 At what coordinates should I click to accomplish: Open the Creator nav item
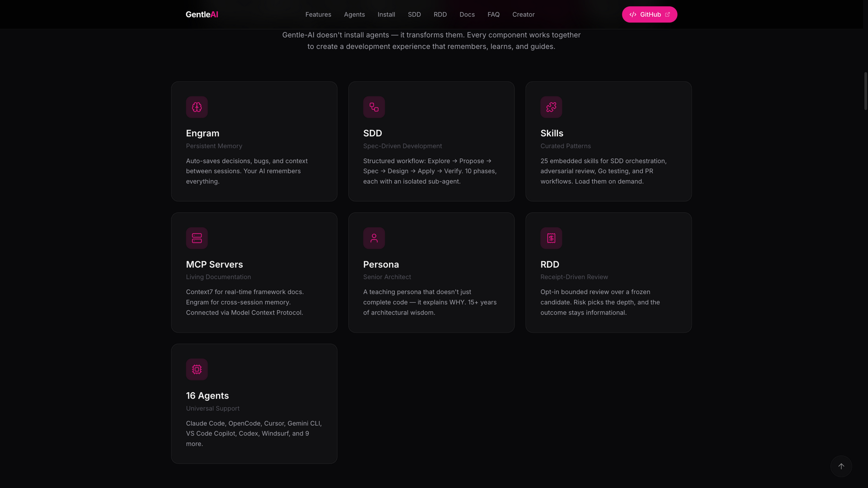coord(524,14)
